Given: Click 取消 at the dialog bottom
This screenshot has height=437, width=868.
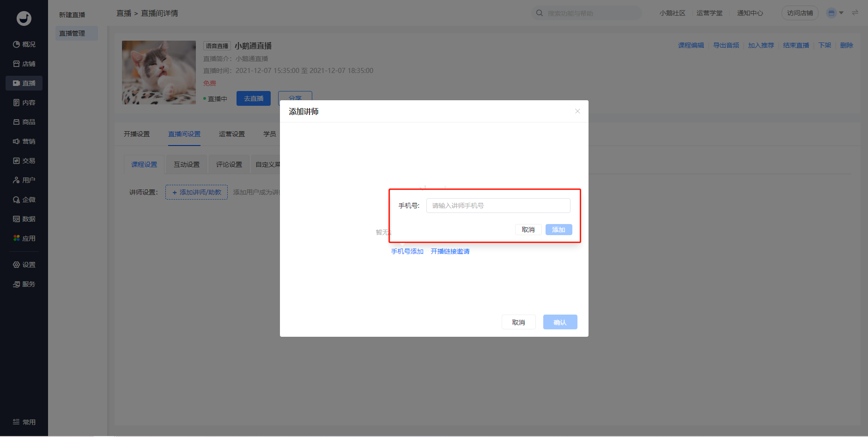Looking at the screenshot, I should (x=518, y=322).
